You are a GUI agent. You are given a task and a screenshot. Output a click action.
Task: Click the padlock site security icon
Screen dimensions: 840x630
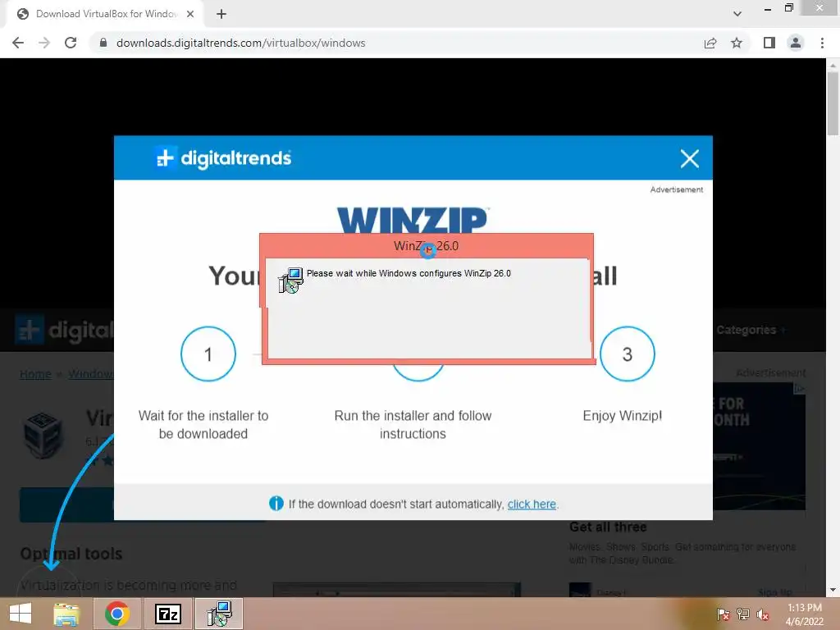click(103, 43)
